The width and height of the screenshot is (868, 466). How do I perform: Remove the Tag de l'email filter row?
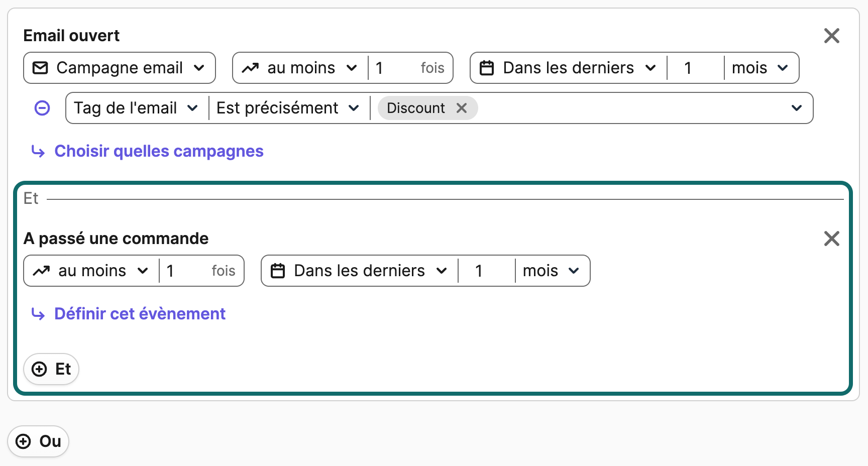(x=42, y=108)
